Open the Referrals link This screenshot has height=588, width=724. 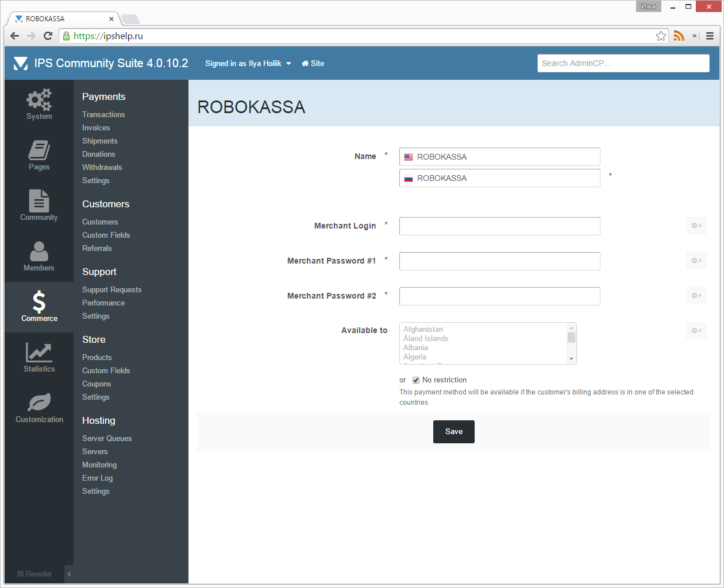[97, 248]
